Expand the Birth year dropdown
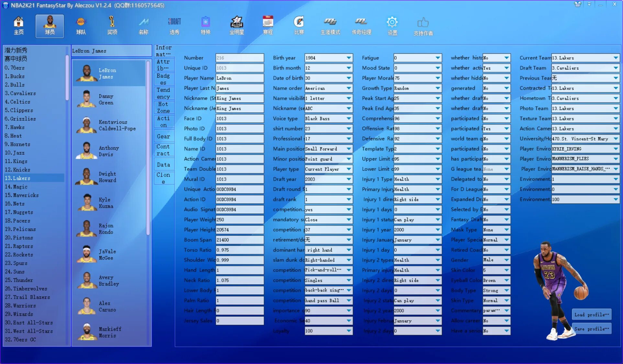Screen dimensions: 623x364 pyautogui.click(x=349, y=58)
